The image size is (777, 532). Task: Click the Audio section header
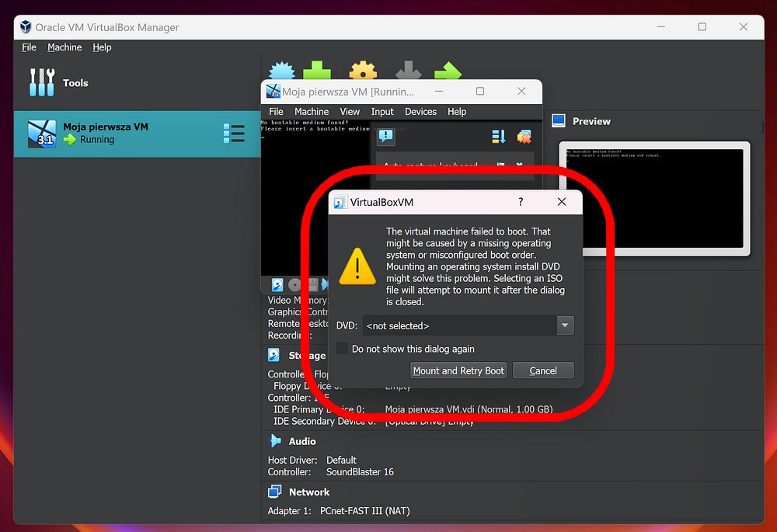(x=302, y=441)
